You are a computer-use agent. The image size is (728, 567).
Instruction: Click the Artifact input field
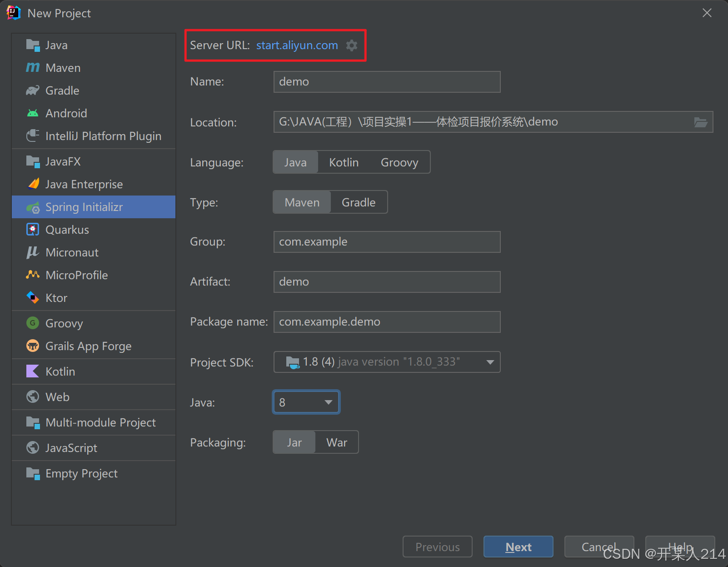tap(387, 282)
